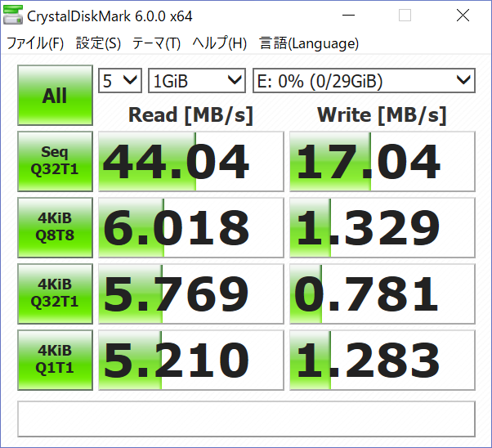Run all benchmarks with the All button
Screen dimensions: 492x448
(55, 96)
